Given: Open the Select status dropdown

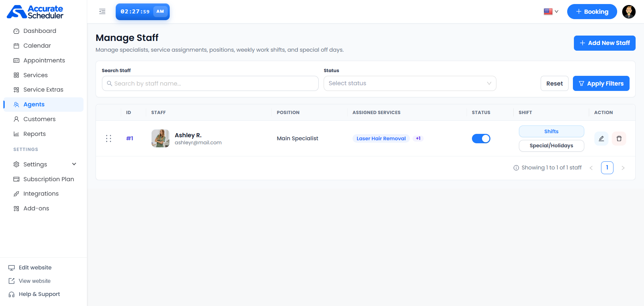Looking at the screenshot, I should point(410,84).
